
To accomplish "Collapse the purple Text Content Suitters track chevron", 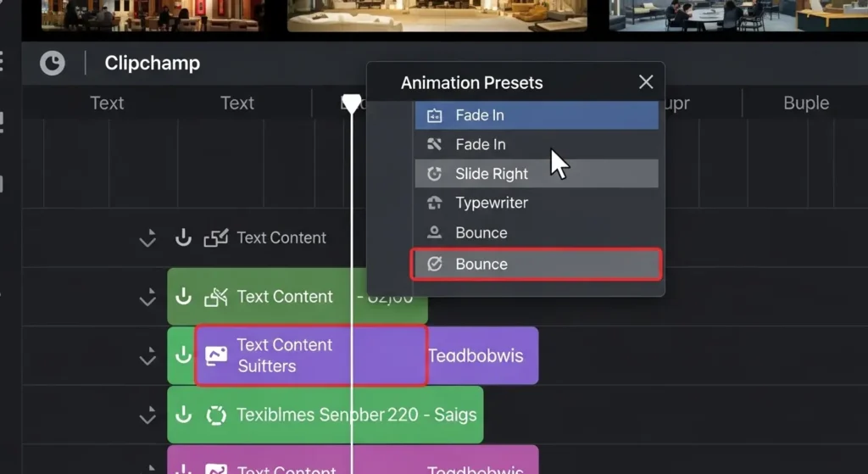I will pos(147,356).
